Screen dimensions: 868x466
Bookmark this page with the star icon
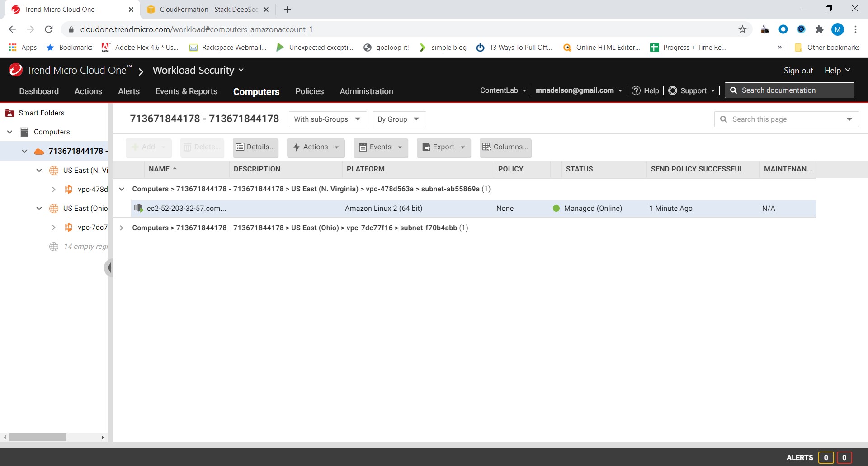click(742, 29)
